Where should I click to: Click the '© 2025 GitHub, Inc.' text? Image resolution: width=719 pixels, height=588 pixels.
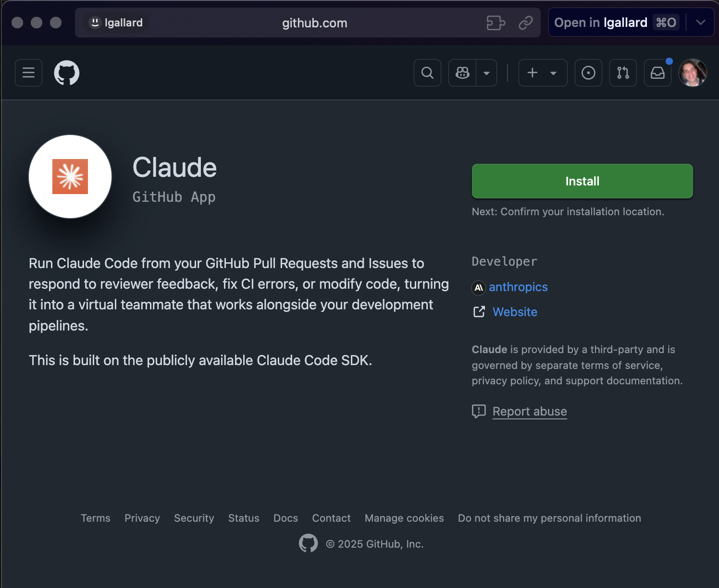tap(375, 544)
